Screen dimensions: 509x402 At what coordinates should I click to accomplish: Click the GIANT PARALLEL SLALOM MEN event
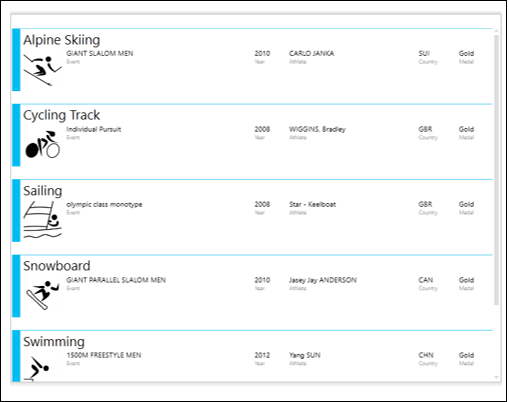tap(116, 280)
